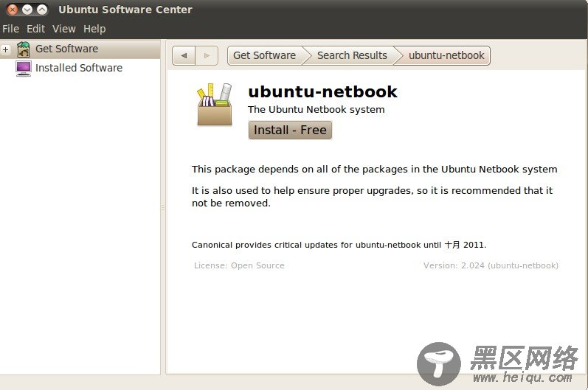
Task: Go back with the left arrow button
Action: [184, 55]
